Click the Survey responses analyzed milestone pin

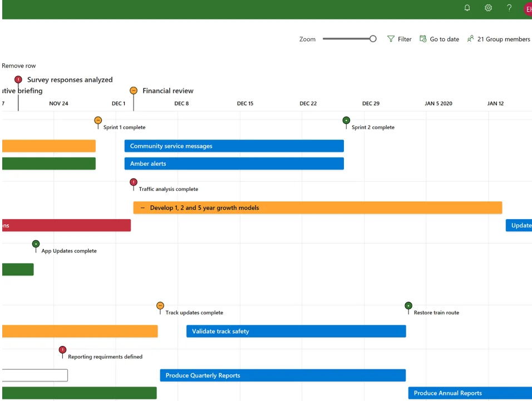[x=18, y=80]
